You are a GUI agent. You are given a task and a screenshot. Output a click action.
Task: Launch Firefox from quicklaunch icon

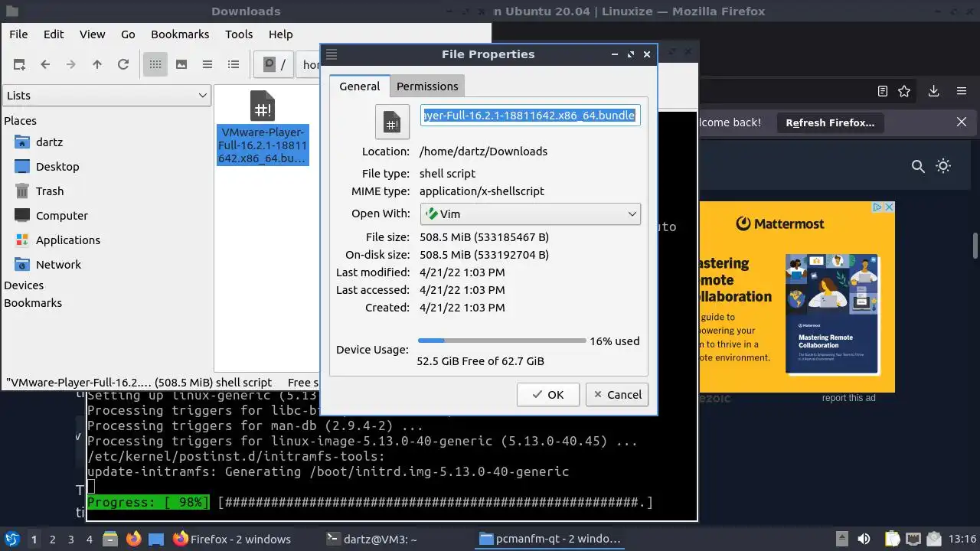coord(133,539)
